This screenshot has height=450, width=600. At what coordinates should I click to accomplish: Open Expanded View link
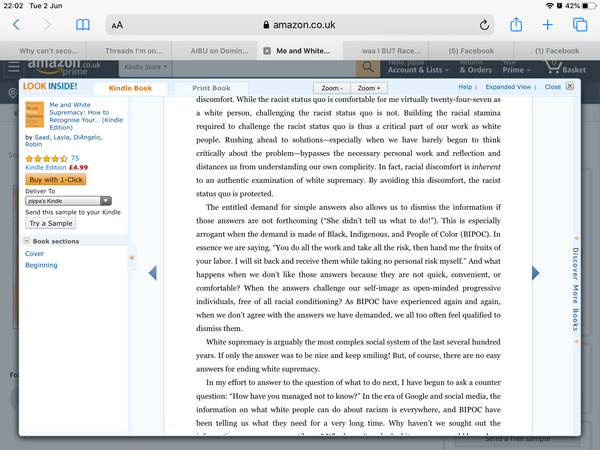click(508, 87)
